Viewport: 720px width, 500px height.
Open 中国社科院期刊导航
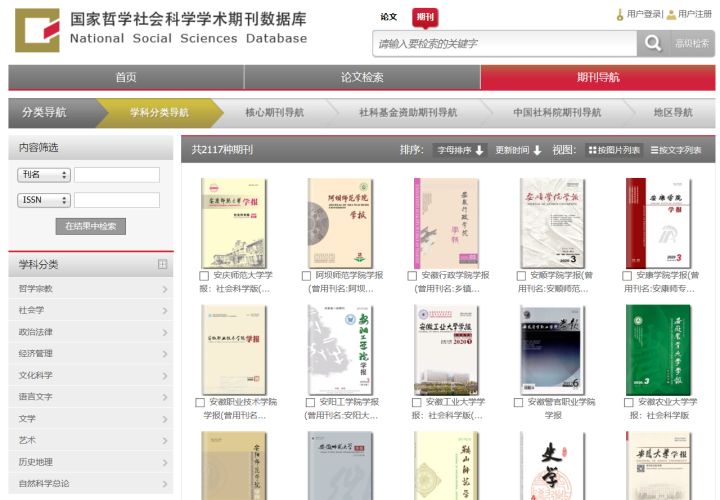point(557,112)
